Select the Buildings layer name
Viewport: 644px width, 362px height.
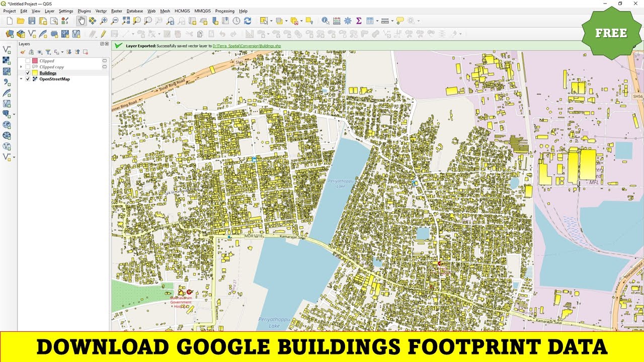pos(48,73)
